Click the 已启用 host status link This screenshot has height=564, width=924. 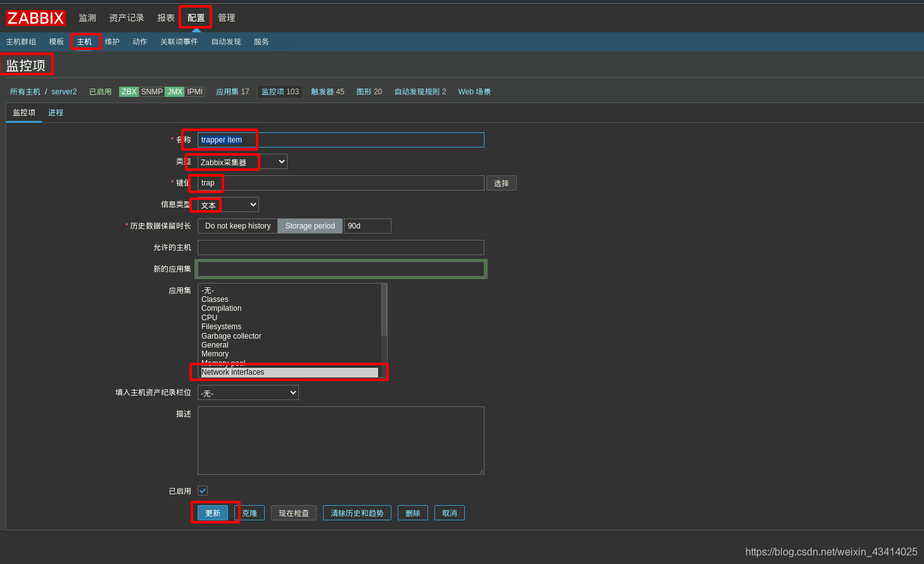100,92
